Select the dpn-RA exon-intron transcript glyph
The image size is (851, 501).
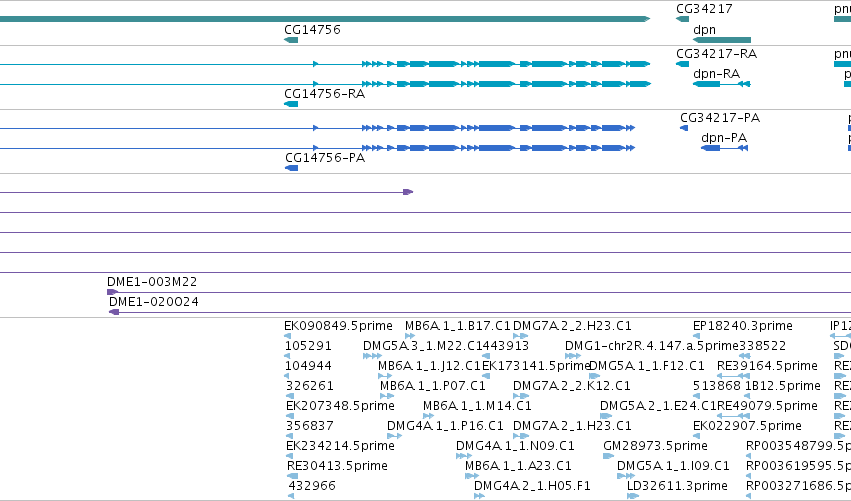pos(722,84)
